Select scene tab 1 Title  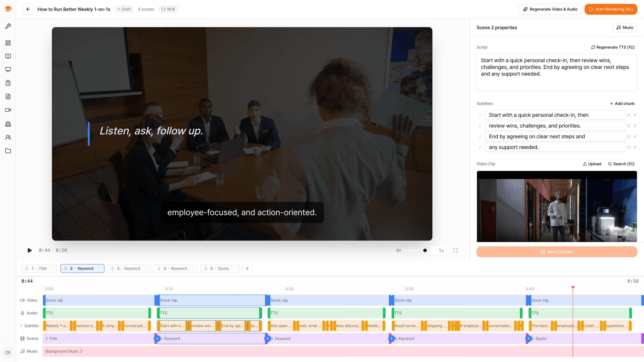(x=39, y=268)
